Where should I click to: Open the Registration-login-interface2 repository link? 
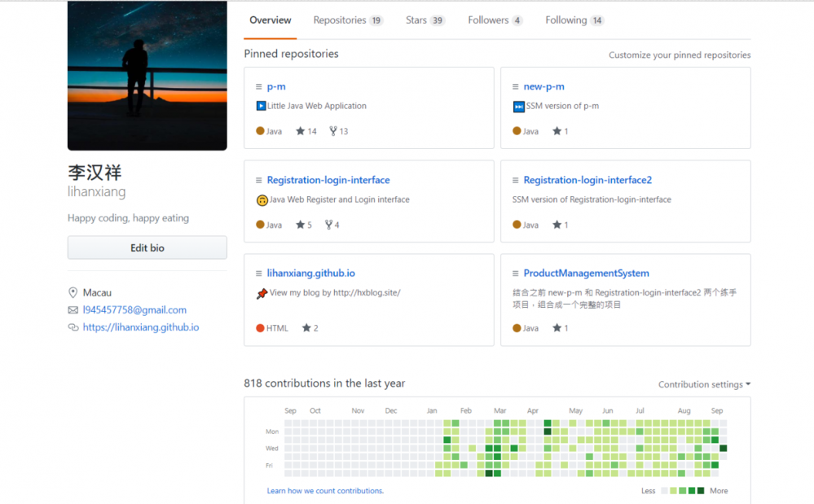[x=587, y=180]
